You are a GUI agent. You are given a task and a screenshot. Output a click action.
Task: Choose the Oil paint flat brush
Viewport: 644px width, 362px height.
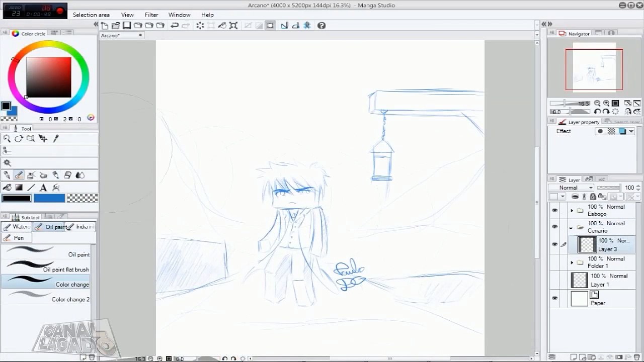[46, 267]
